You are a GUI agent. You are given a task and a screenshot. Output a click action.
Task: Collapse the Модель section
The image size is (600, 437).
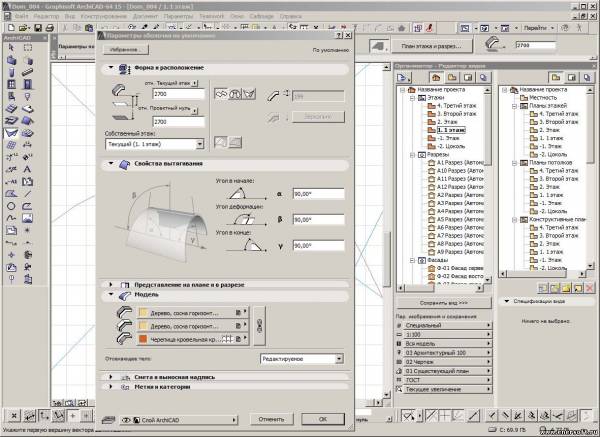[111, 295]
